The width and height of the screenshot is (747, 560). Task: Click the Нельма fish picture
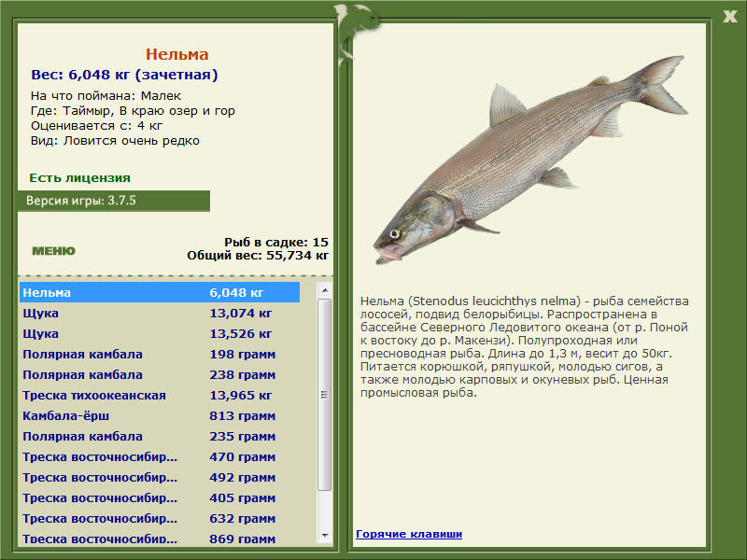(529, 160)
